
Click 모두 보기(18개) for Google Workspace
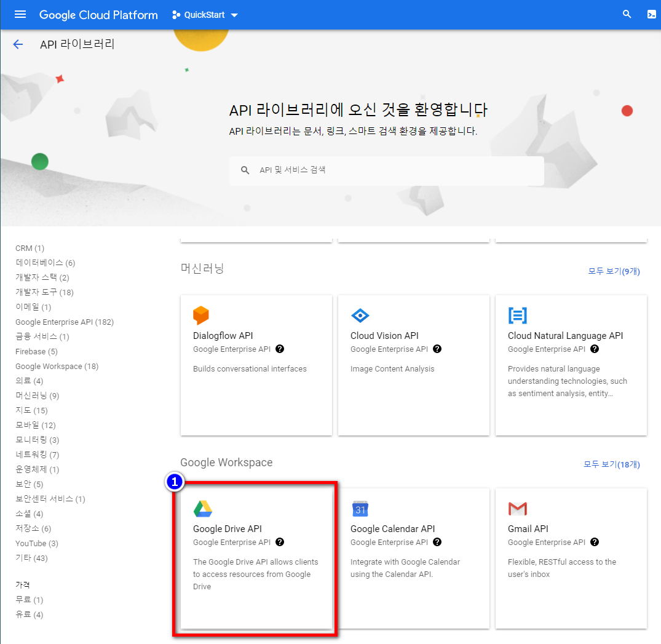[x=611, y=464]
